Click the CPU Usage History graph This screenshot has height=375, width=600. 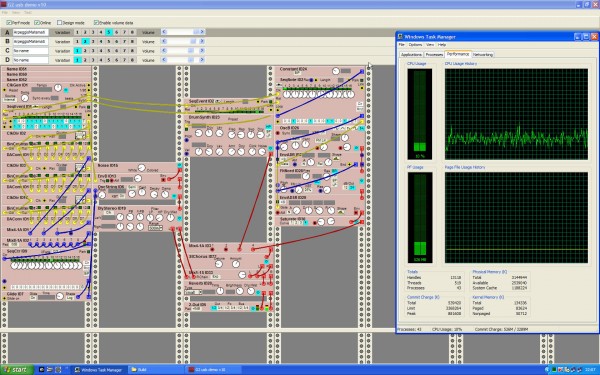(516, 114)
